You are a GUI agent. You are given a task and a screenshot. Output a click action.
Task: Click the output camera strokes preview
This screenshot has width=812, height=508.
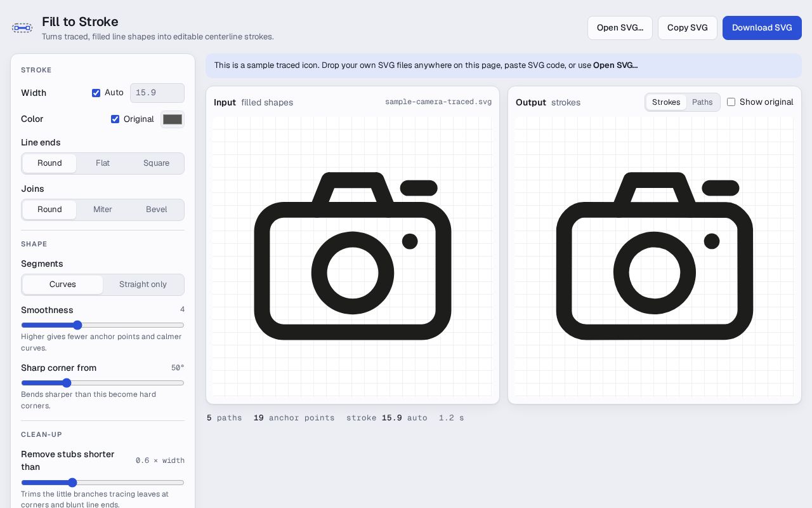pos(655,256)
